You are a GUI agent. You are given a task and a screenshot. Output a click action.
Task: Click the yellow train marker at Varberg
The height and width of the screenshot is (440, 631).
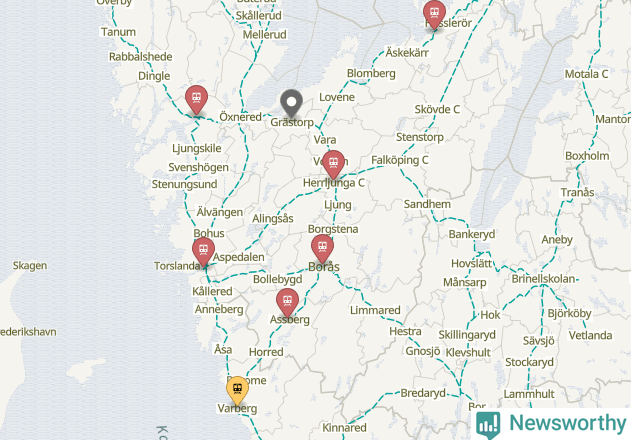[237, 389]
